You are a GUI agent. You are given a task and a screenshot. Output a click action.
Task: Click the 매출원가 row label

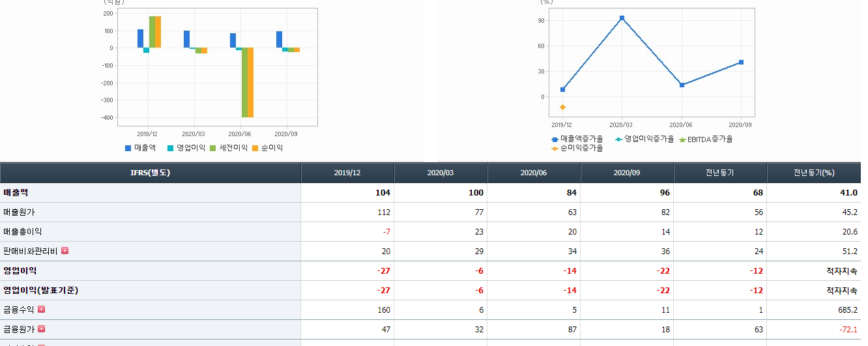click(19, 212)
